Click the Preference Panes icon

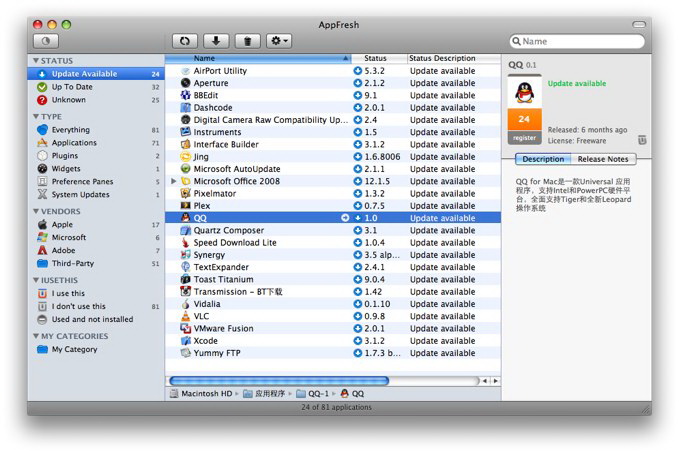pos(42,181)
